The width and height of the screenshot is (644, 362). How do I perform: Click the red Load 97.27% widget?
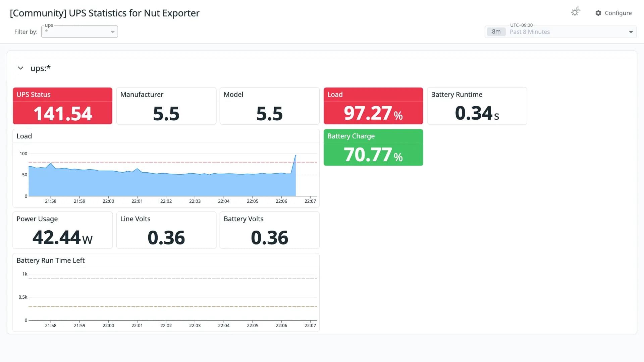click(373, 106)
